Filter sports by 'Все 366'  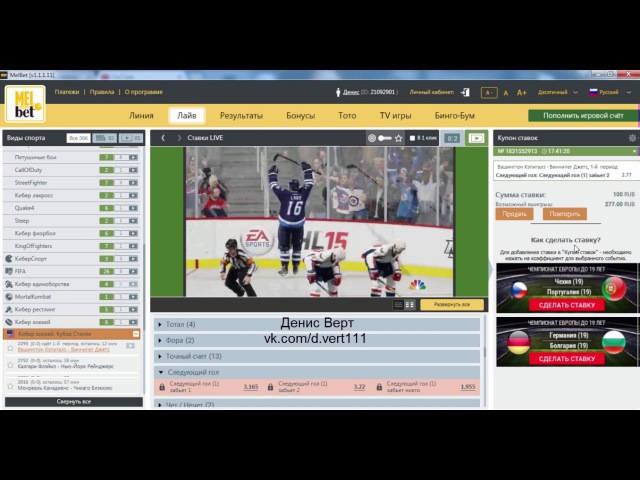[x=78, y=138]
